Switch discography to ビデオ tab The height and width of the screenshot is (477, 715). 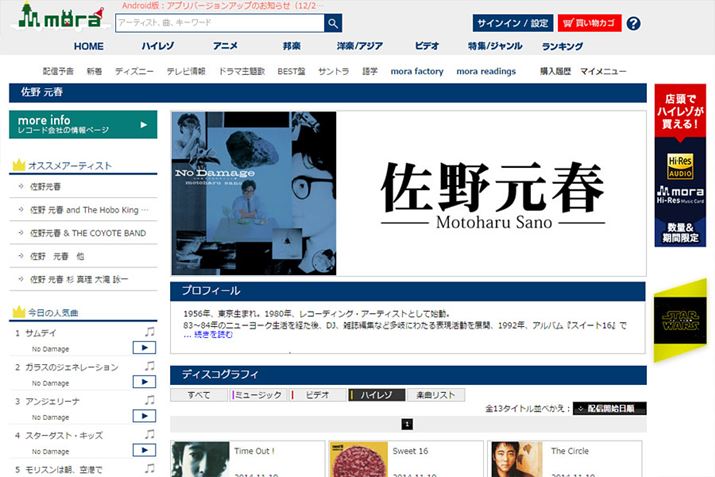[317, 395]
